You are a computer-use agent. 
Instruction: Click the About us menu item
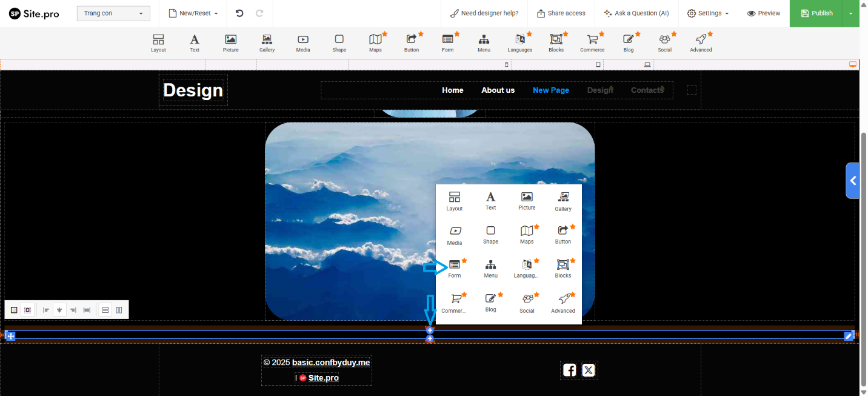click(x=498, y=90)
